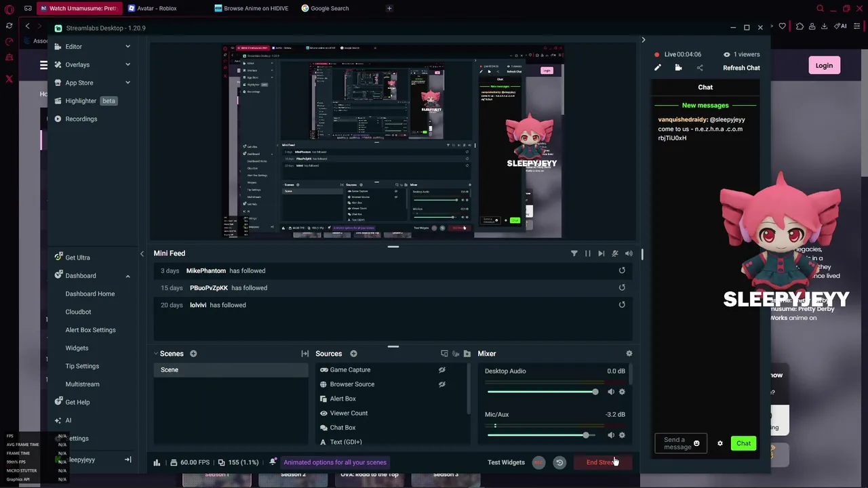Open performance stats bar chart icon
Viewport: 868px width, 488px height.
click(x=157, y=463)
